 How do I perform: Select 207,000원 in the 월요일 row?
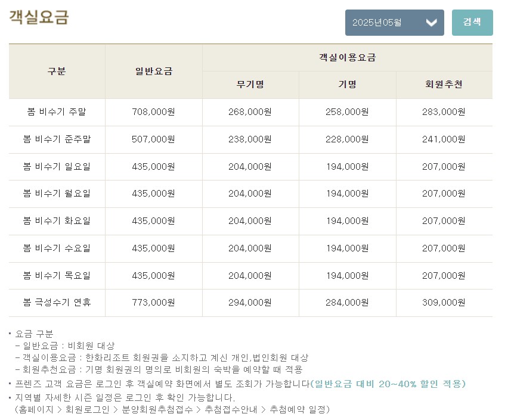[x=444, y=194]
